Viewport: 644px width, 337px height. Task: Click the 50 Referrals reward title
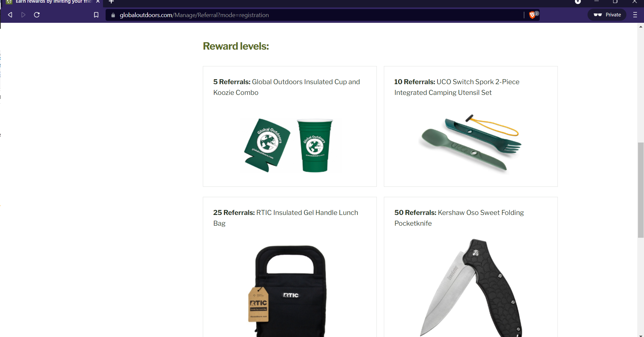[459, 218]
